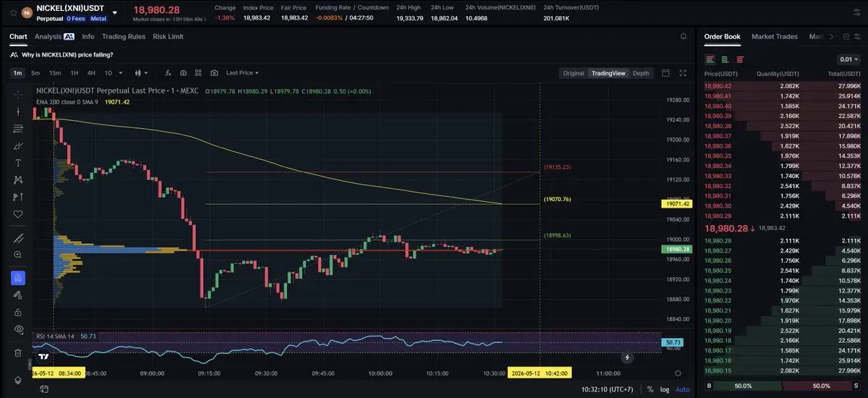Open the NICKEL(XNI)USDT pair selector arrow
The width and height of the screenshot is (868, 398).
coord(114,12)
